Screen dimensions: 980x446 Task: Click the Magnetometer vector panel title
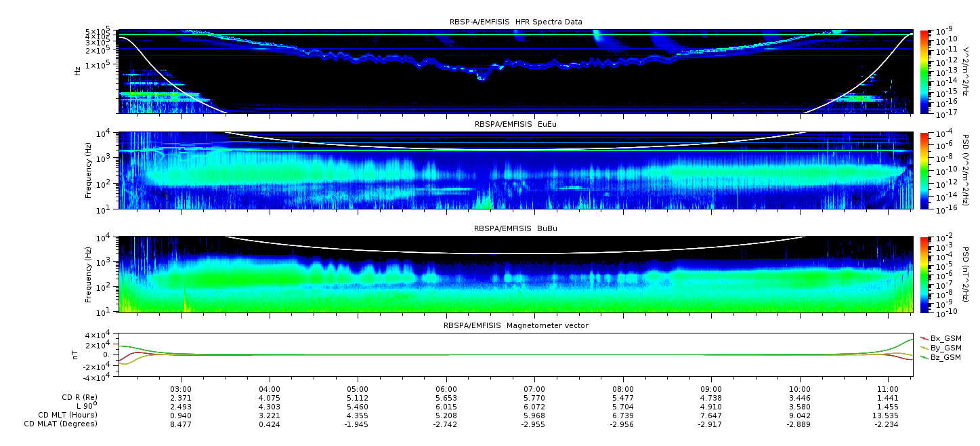[x=515, y=326]
